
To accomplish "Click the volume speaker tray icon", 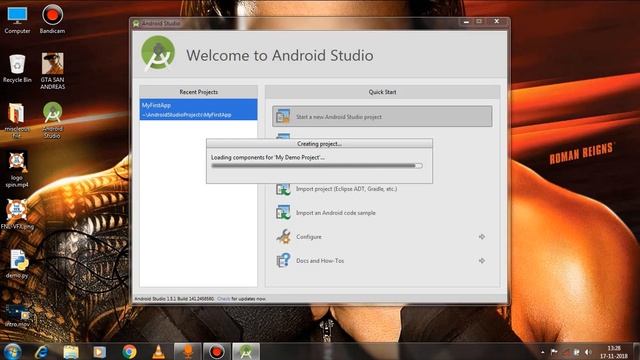I will (588, 352).
